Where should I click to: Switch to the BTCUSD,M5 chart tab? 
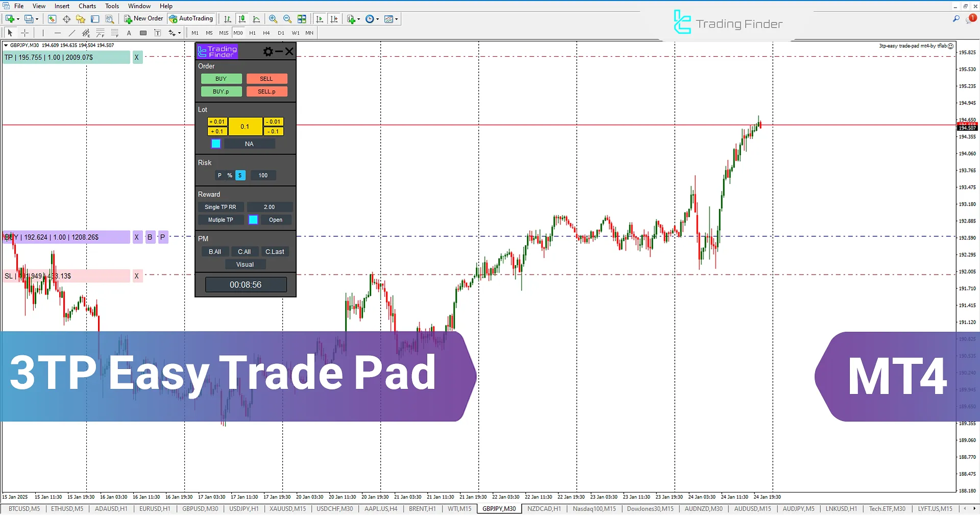(24, 509)
